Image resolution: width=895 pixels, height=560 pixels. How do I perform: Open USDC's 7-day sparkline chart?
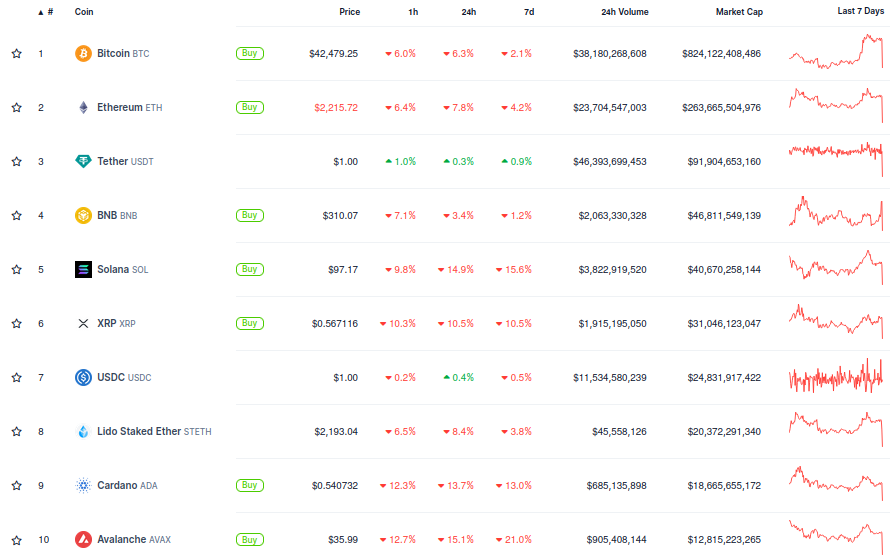[x=836, y=376]
